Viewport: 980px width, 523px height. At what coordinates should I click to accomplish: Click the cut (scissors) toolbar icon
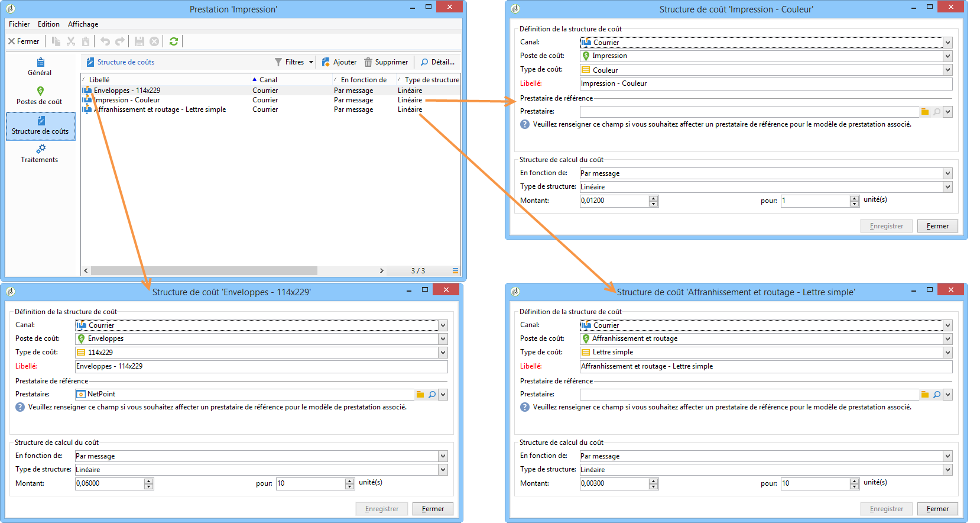click(71, 41)
